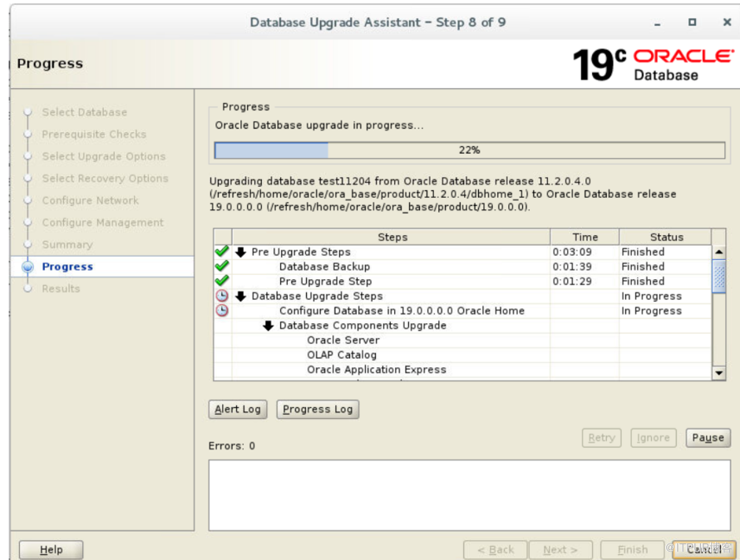Collapse the Pre Upgrade Steps arrow
This screenshot has height=560, width=740.
[241, 252]
